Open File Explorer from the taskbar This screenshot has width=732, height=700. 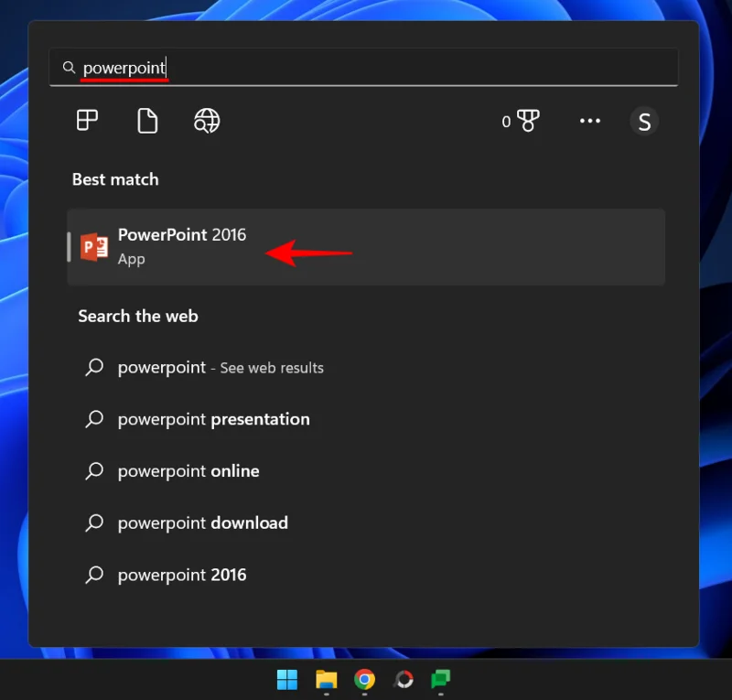(x=326, y=680)
